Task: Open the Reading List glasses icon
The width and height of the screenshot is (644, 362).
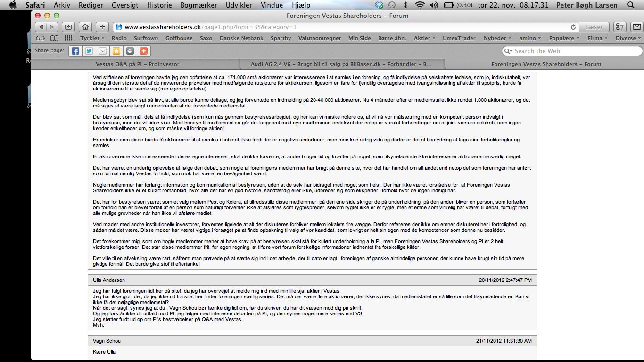Action: pos(41,38)
